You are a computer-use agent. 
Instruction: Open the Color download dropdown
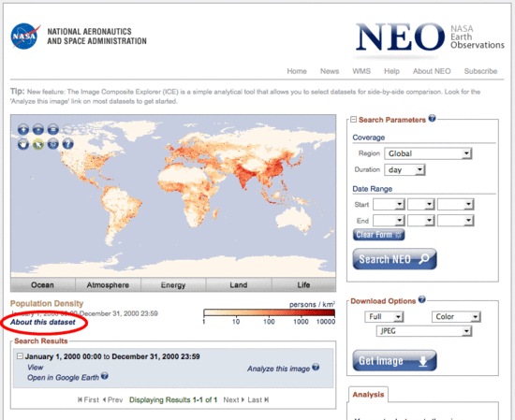pyautogui.click(x=456, y=317)
